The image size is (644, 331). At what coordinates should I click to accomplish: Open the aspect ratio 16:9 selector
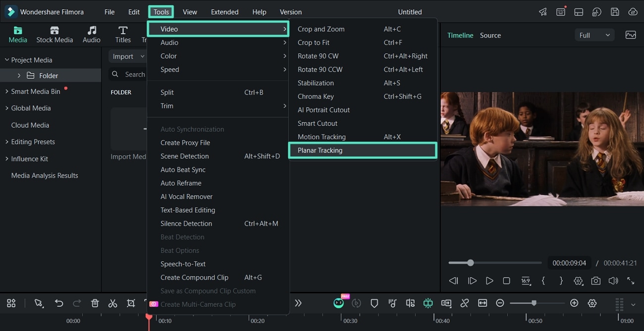pyautogui.click(x=526, y=281)
